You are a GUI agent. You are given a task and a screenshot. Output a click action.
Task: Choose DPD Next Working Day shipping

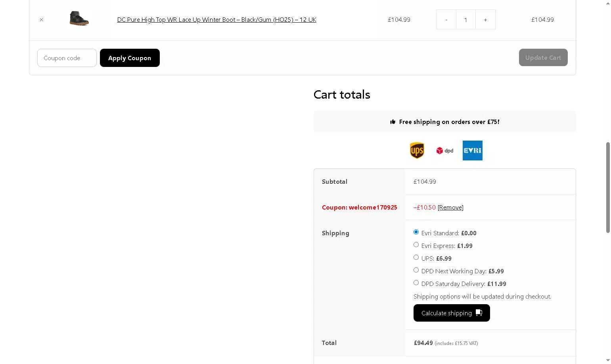[416, 270]
